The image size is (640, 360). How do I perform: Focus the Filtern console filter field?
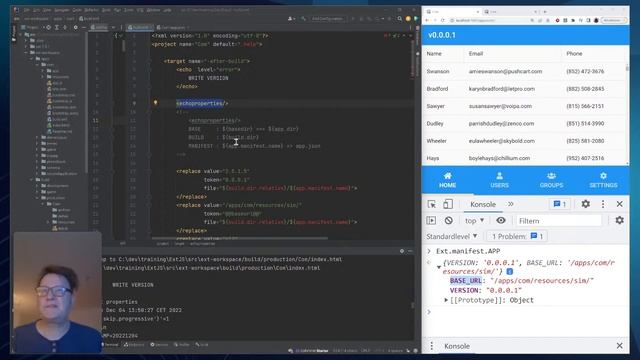click(x=558, y=221)
